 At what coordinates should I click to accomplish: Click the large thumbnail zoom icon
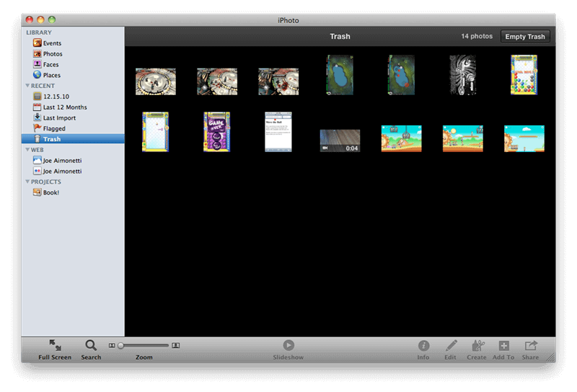[x=176, y=345]
